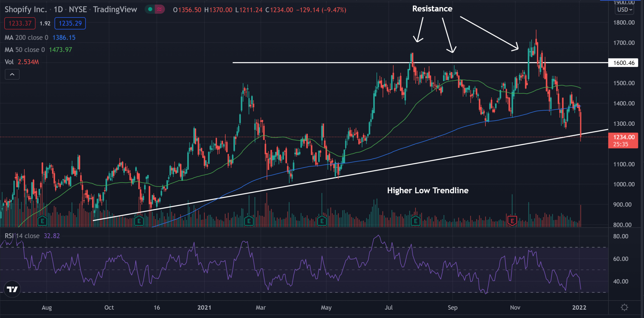Select the MA 200 close indicator label
This screenshot has width=644, height=318.
pyautogui.click(x=26, y=38)
